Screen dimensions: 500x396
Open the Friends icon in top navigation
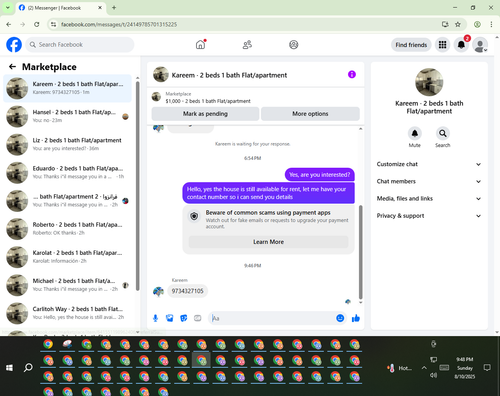[x=247, y=44]
